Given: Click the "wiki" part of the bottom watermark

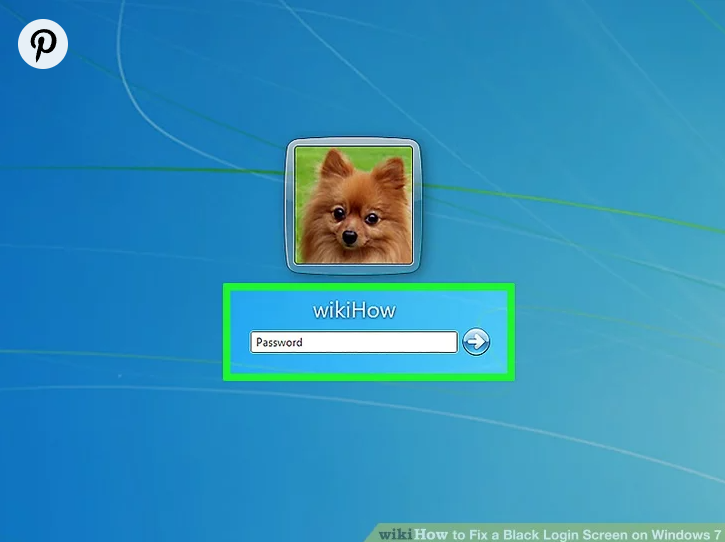Looking at the screenshot, I should [396, 534].
